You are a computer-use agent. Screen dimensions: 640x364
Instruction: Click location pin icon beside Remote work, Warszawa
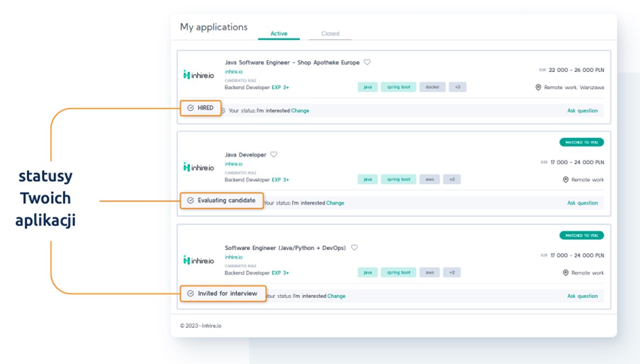tap(538, 87)
